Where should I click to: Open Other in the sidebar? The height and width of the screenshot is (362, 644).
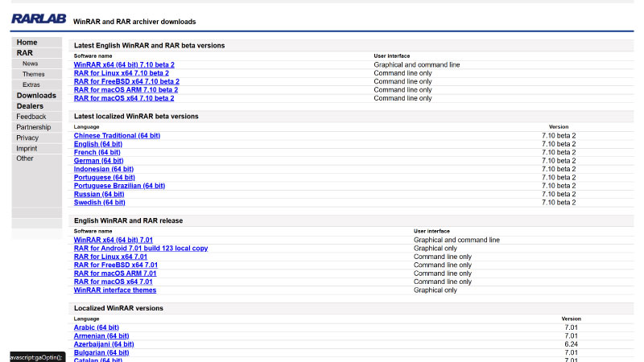pos(25,158)
